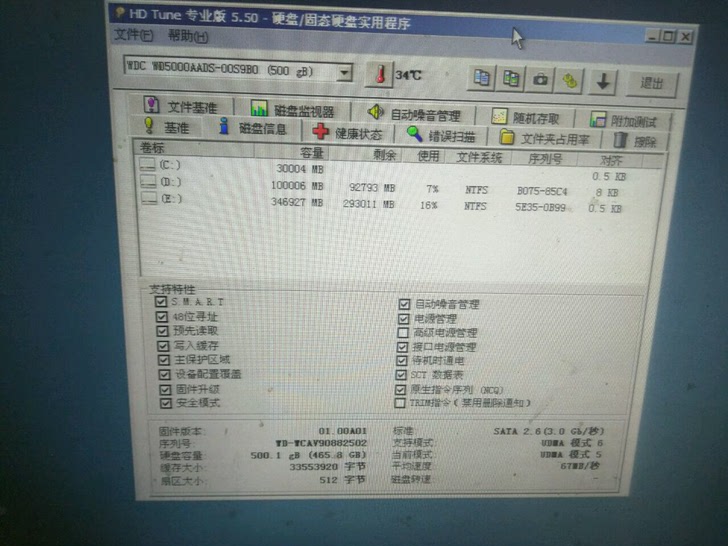
Task: Click the thermometer temperature icon
Action: (380, 74)
